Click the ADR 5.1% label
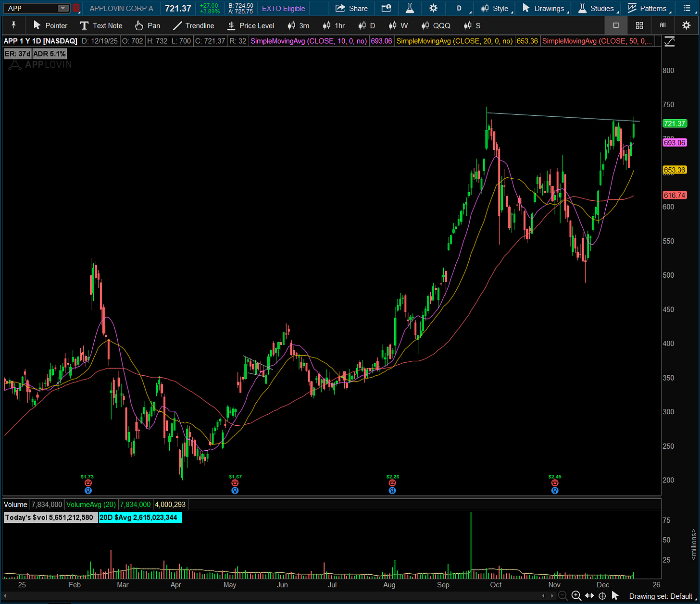This screenshot has width=700, height=604. pos(50,54)
